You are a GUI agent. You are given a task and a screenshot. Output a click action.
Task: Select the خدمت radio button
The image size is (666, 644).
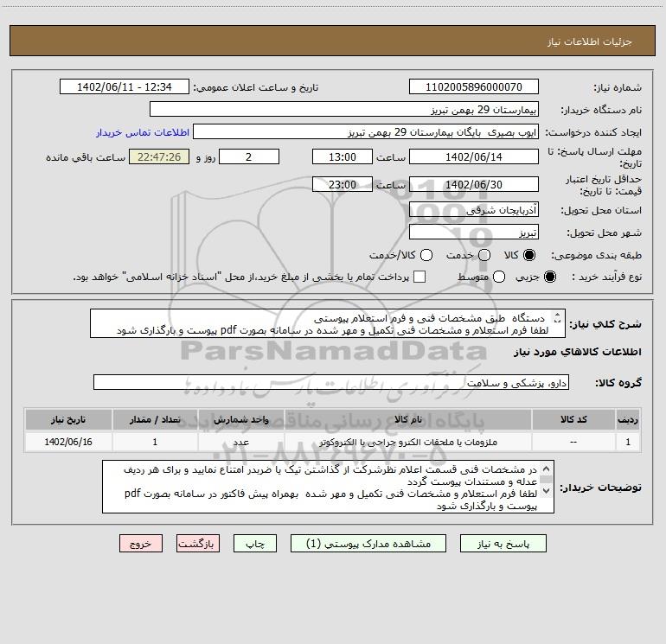coord(484,255)
